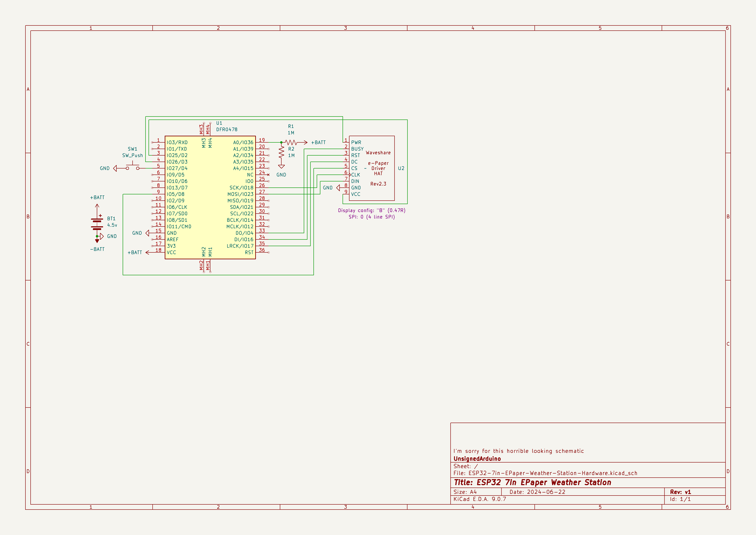Click the SW_Push value label
The image size is (756, 535).
[x=132, y=156]
